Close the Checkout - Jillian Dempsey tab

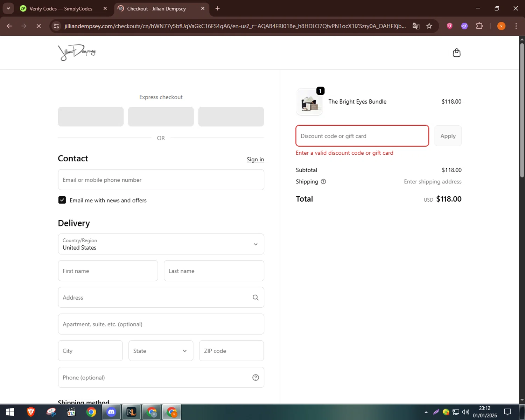tap(203, 8)
